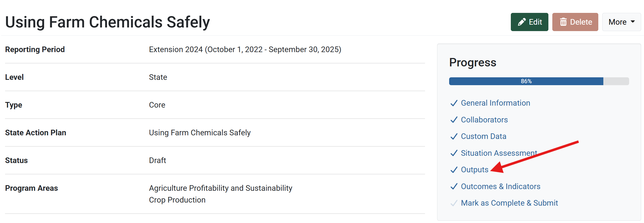Open the General Information section link
644x223 pixels.
[495, 103]
